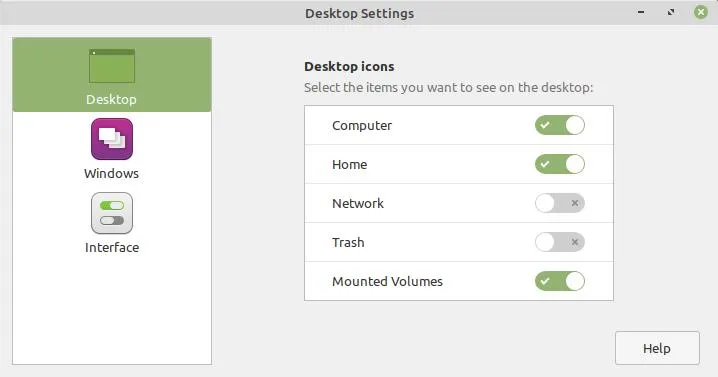This screenshot has width=718, height=377.
Task: Disable the Computer desktop icon switch
Action: [560, 125]
